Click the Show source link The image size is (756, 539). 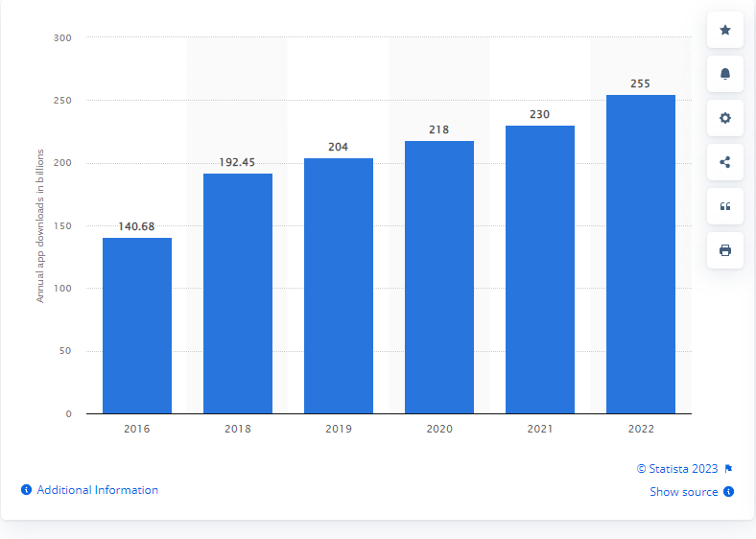pos(684,492)
